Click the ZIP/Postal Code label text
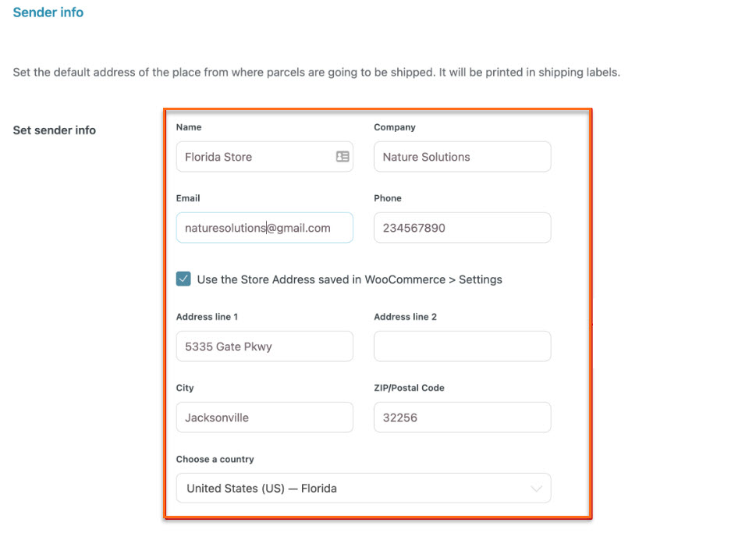Image resolution: width=756 pixels, height=533 pixels. pos(409,388)
